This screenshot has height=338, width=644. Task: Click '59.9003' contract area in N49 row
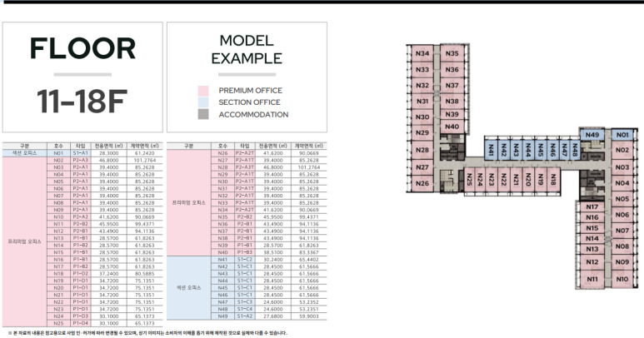tap(309, 316)
